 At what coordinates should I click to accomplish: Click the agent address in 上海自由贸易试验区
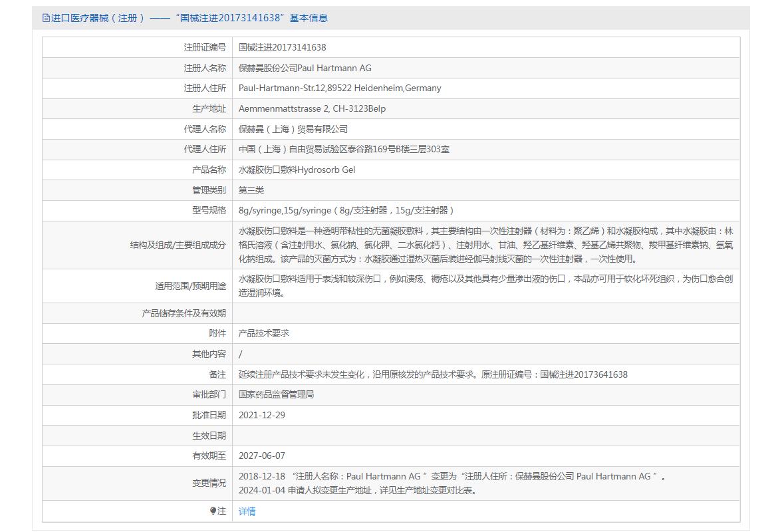(344, 149)
